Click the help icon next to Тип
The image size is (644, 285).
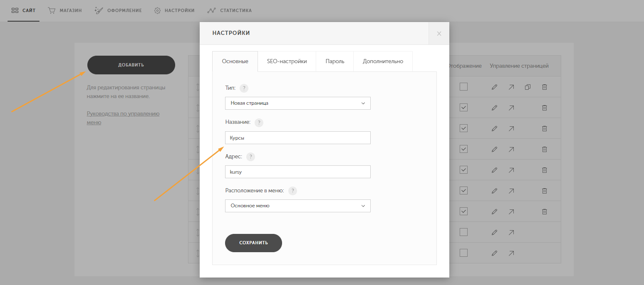[x=244, y=88]
